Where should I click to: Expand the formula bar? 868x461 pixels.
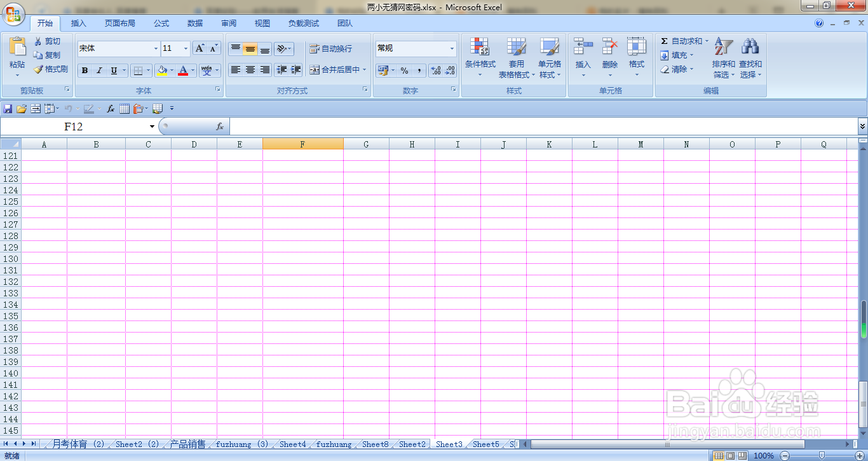862,127
